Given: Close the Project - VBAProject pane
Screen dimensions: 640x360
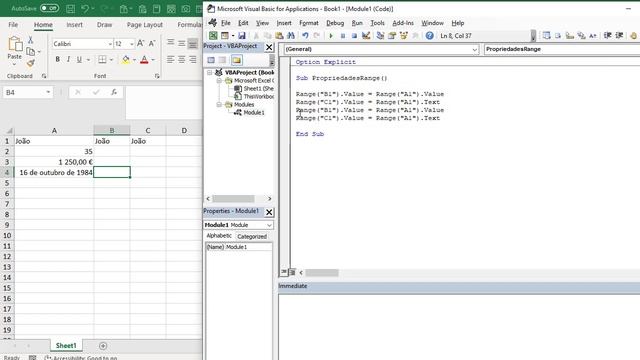Looking at the screenshot, I should click(269, 47).
